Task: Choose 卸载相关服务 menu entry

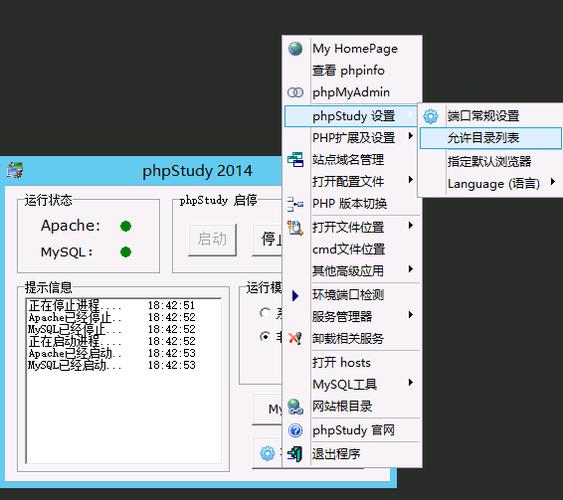Action: [x=352, y=338]
